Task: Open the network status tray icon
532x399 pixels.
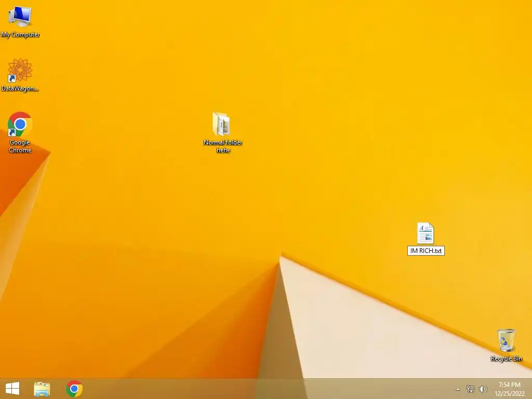Action: click(x=471, y=389)
